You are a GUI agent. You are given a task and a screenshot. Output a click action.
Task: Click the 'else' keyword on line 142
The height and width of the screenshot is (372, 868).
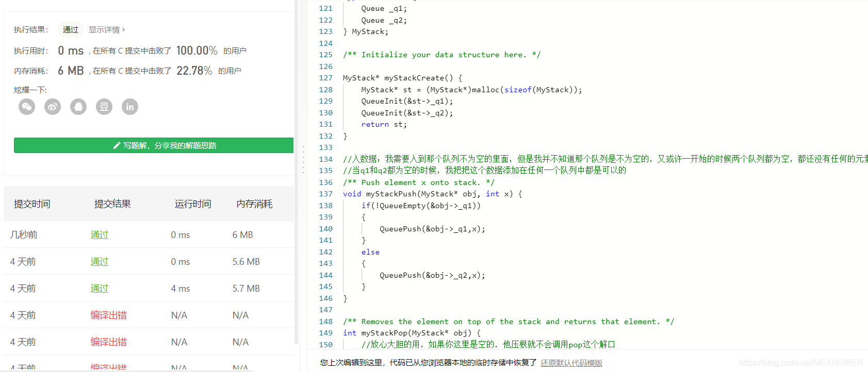tap(370, 252)
